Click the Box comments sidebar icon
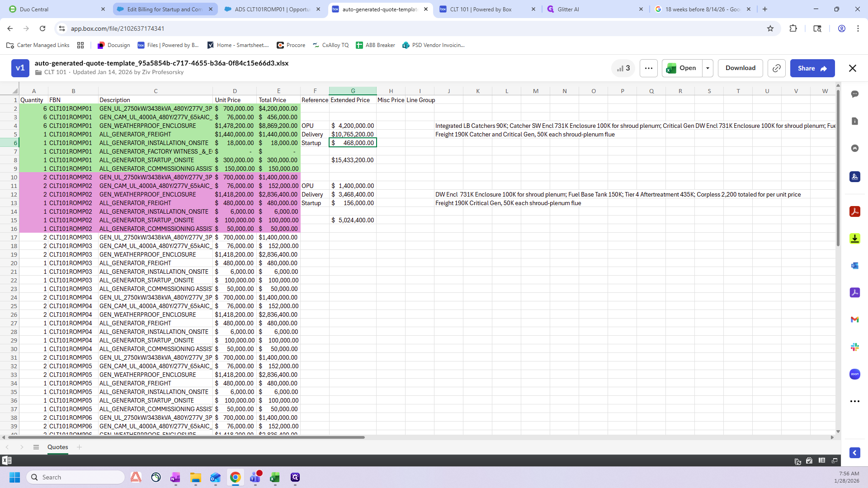This screenshot has width=868, height=488. pyautogui.click(x=854, y=94)
